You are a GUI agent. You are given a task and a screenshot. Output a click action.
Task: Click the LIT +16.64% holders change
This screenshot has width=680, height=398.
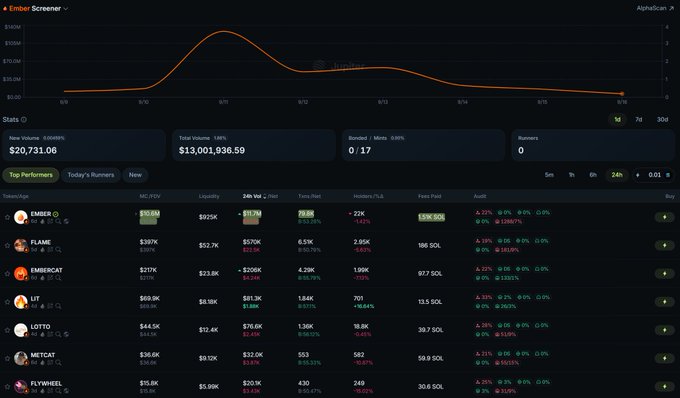(x=363, y=306)
